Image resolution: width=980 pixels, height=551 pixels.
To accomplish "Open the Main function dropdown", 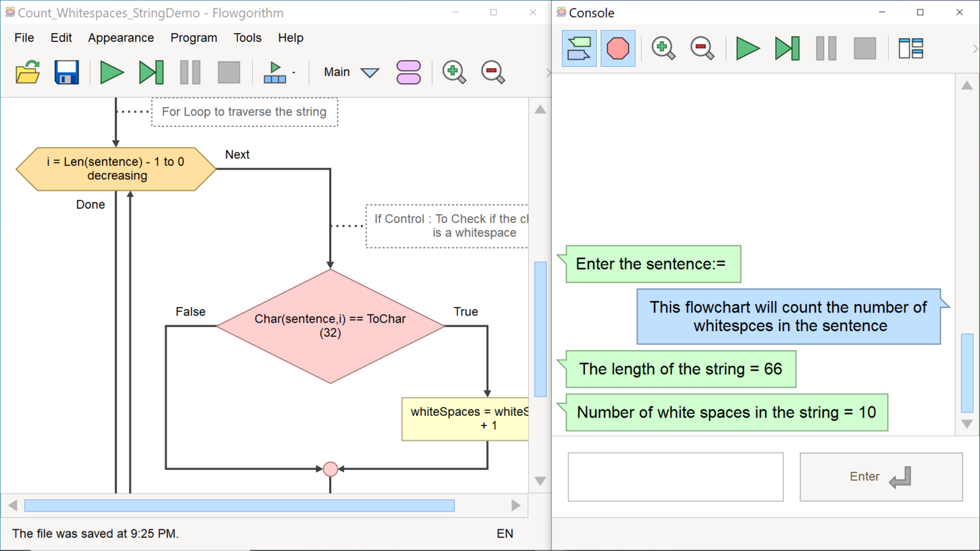I will 370,72.
